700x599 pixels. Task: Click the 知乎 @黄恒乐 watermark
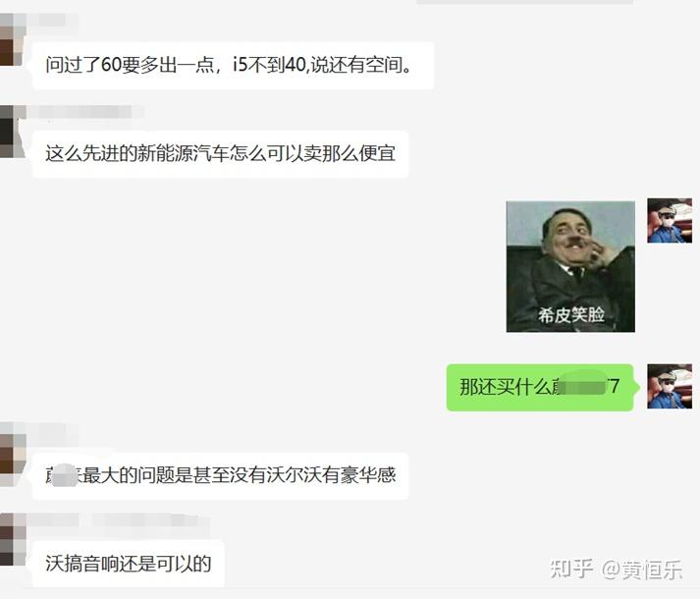coord(617,570)
